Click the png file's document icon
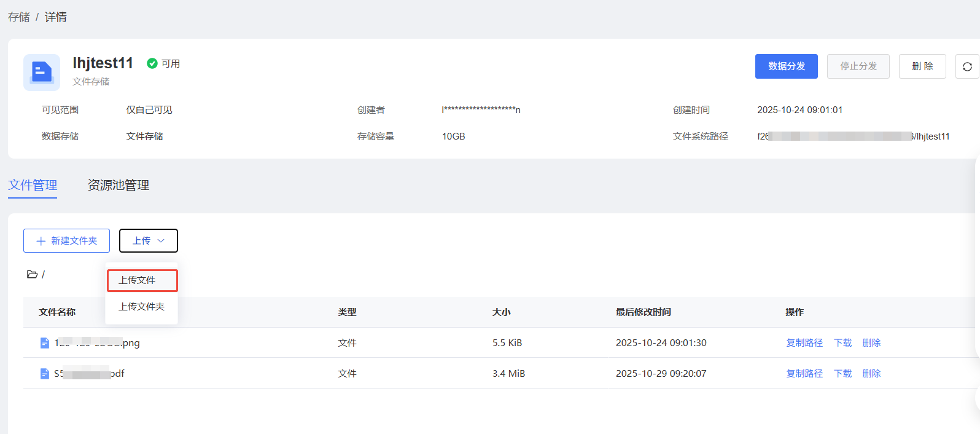This screenshot has width=980, height=434. [44, 343]
